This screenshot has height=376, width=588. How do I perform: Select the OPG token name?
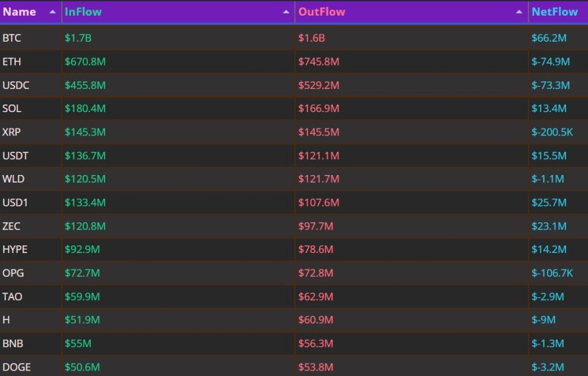click(x=13, y=273)
